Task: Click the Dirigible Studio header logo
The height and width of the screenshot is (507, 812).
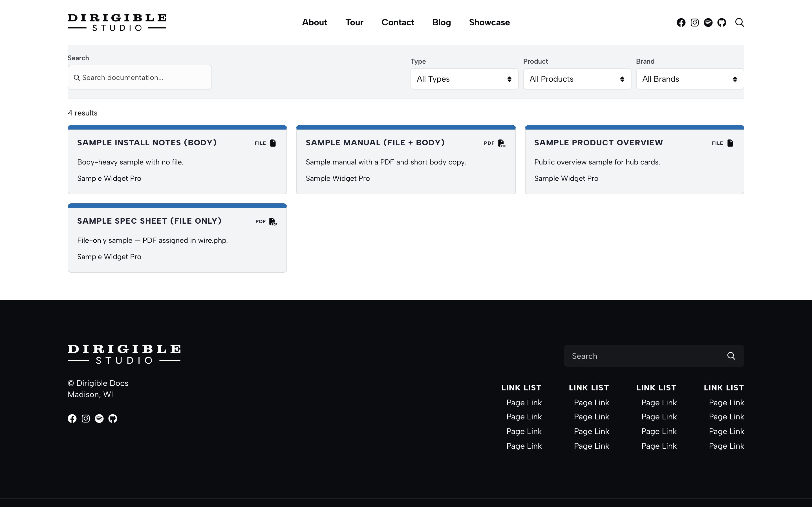Action: [x=117, y=23]
